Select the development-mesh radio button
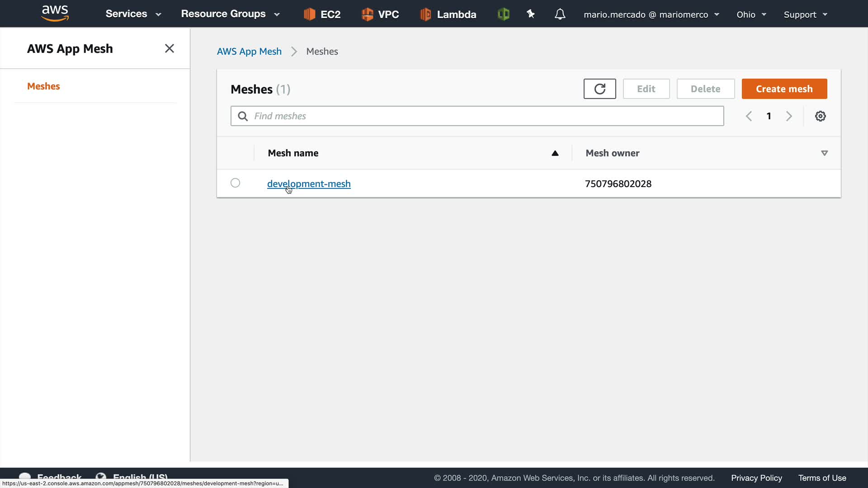This screenshot has width=868, height=488. (235, 183)
